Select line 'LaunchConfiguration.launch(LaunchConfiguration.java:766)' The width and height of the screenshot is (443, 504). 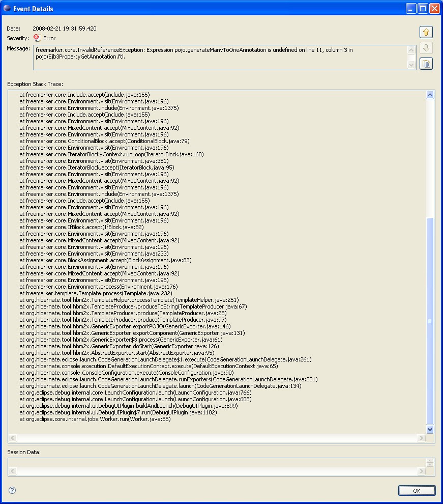coord(135,393)
